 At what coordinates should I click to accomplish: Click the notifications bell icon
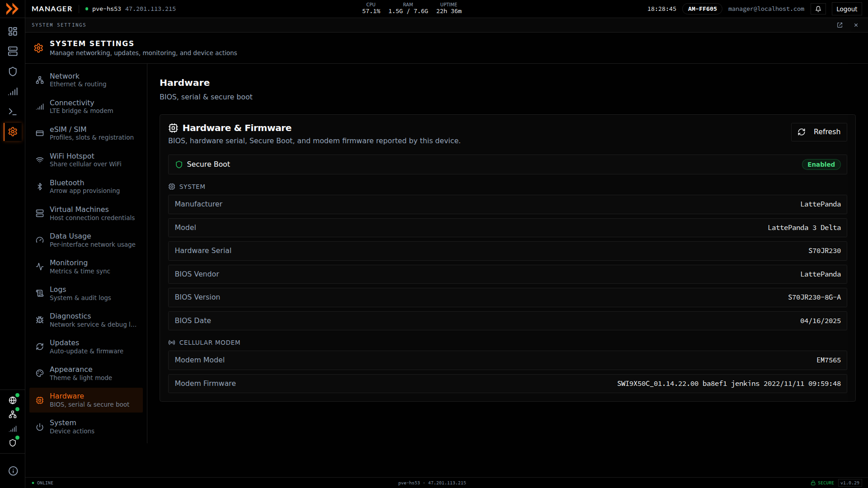click(818, 9)
